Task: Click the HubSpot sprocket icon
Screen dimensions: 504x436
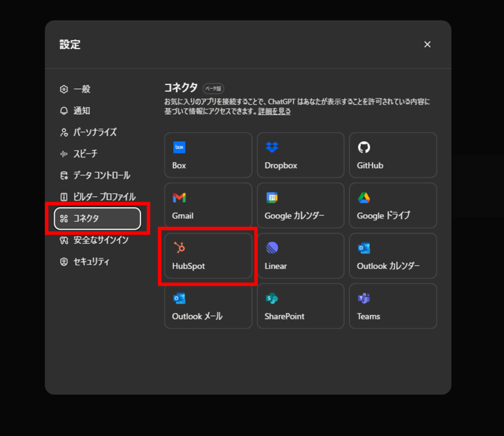Action: [x=179, y=247]
